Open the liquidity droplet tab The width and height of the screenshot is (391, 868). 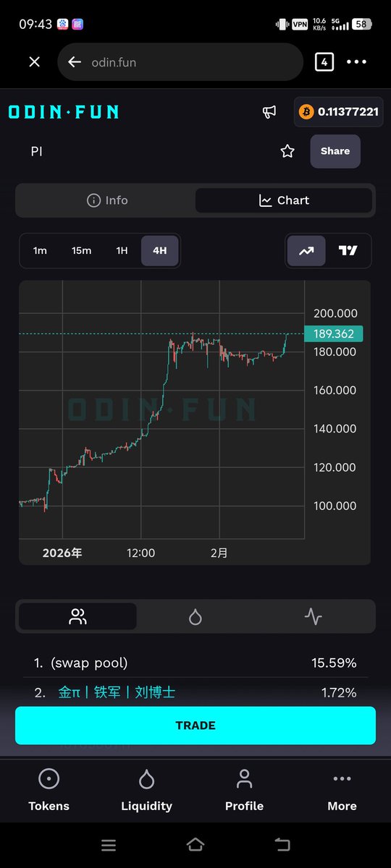coord(195,616)
